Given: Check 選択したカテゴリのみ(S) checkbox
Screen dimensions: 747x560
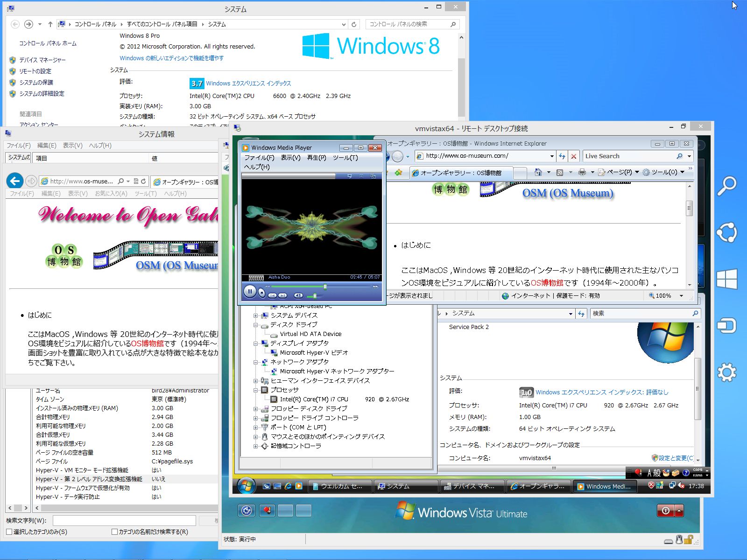Looking at the screenshot, I should pyautogui.click(x=9, y=532).
